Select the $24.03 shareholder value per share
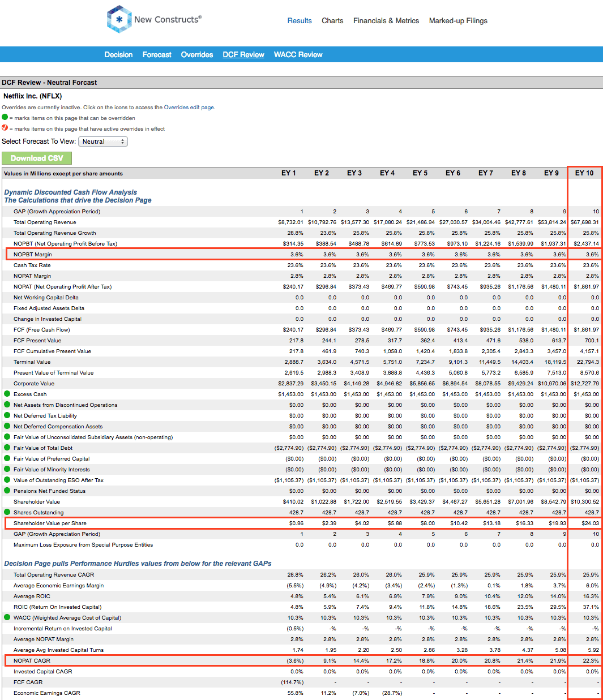Image resolution: width=603 pixels, height=700 pixels. 590,523
